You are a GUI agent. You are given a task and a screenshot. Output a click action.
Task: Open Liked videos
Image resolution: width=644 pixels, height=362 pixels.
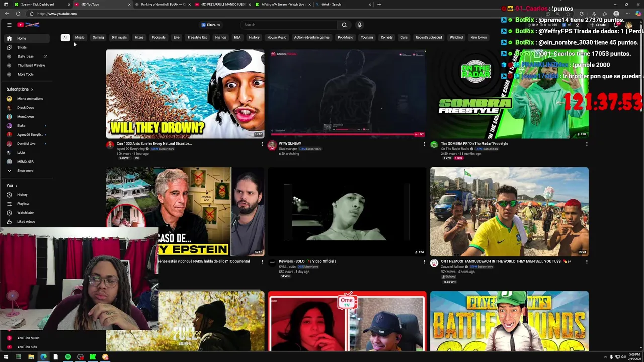click(26, 222)
